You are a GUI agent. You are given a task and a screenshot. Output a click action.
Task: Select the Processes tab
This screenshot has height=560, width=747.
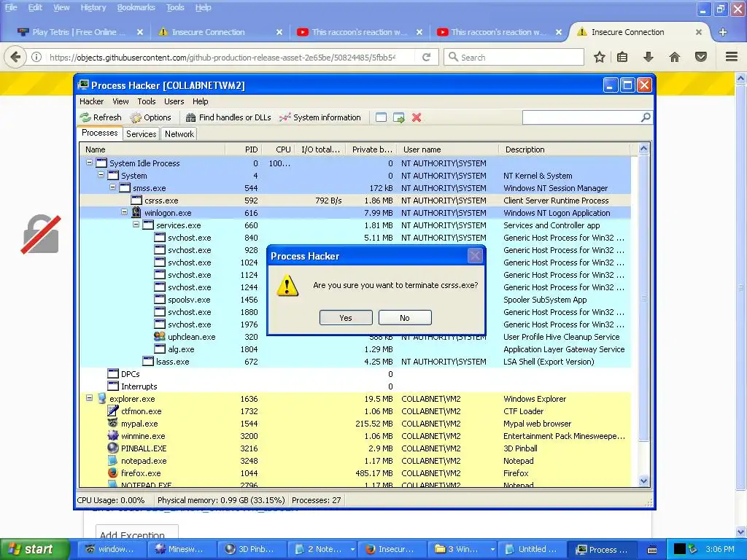(99, 133)
